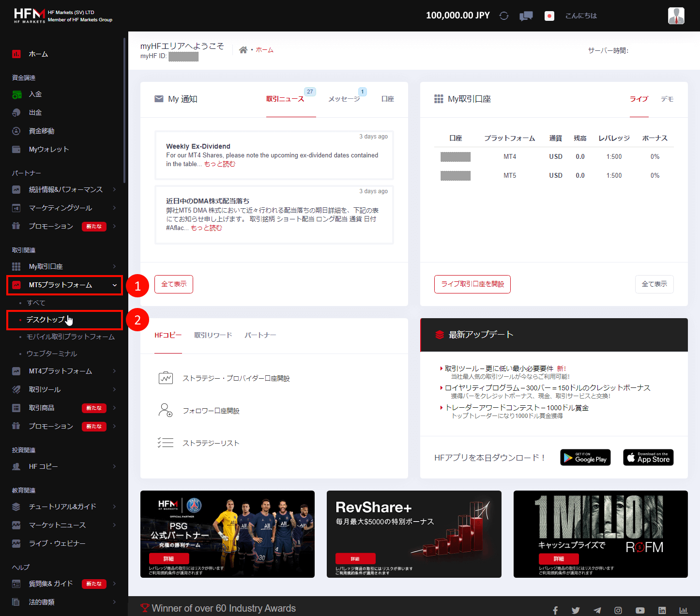Open the 取引リワード tab
Screen dimensions: 700x616
tap(213, 335)
